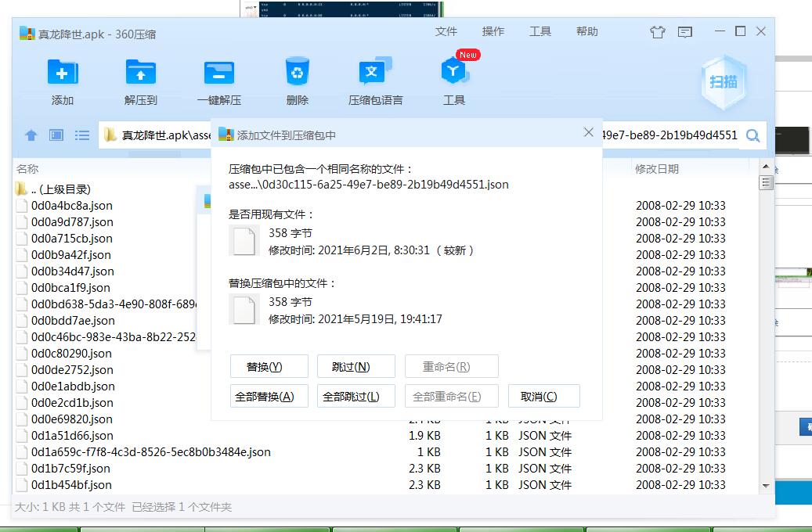The image size is (812, 532).
Task: Click the 添加 (Add) toolbar icon
Action: pyautogui.click(x=63, y=74)
